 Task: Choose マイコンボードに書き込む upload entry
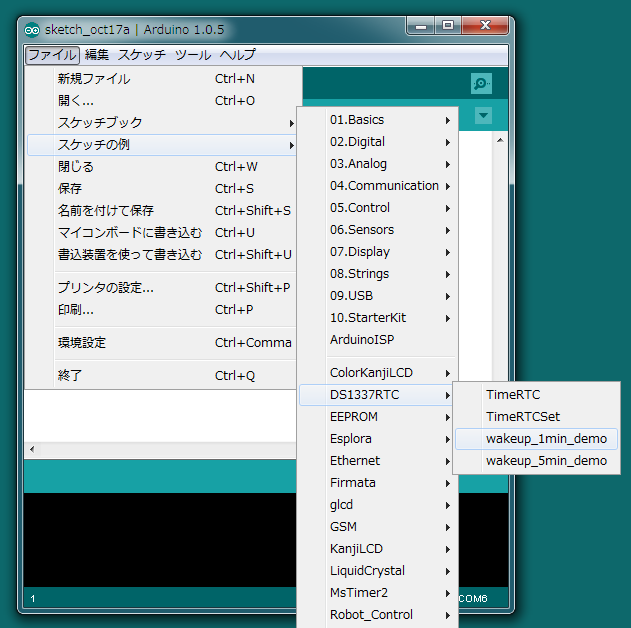click(162, 233)
